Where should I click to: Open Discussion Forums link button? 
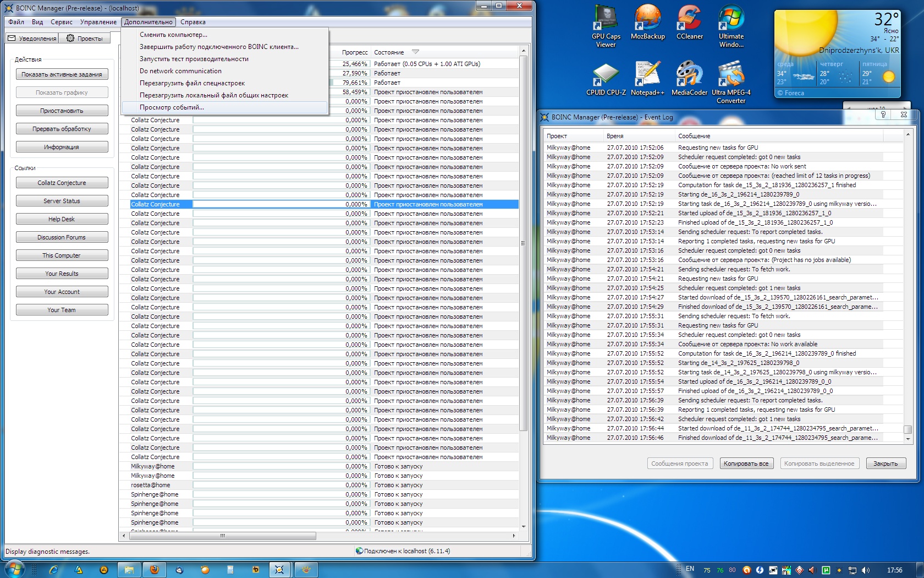pyautogui.click(x=62, y=237)
